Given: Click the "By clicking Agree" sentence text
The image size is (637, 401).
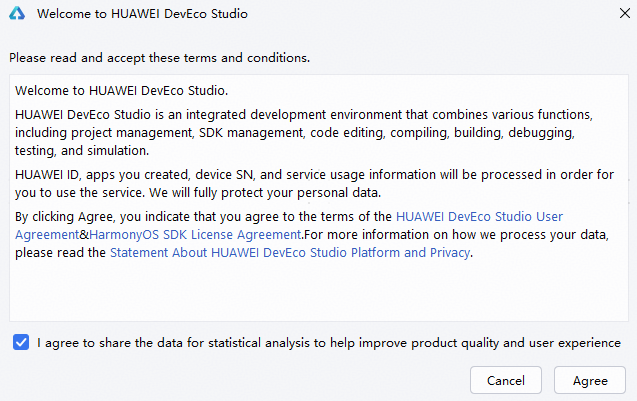Looking at the screenshot, I should pyautogui.click(x=200, y=215).
